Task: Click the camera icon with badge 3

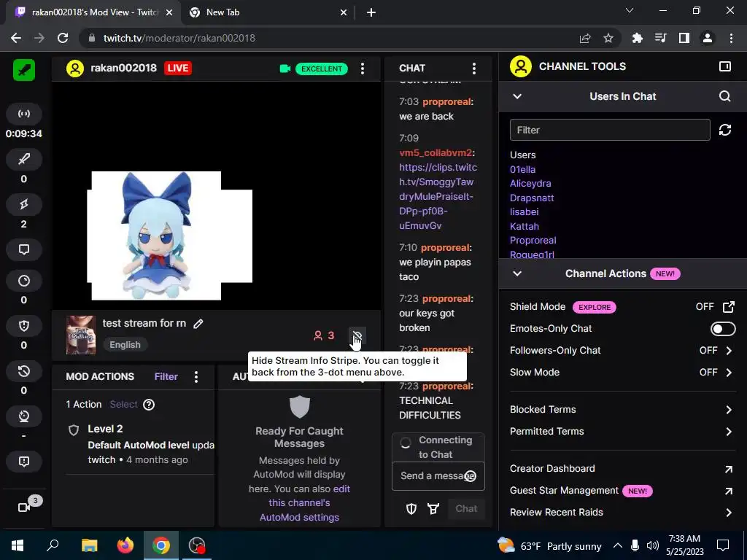Action: 24,507
